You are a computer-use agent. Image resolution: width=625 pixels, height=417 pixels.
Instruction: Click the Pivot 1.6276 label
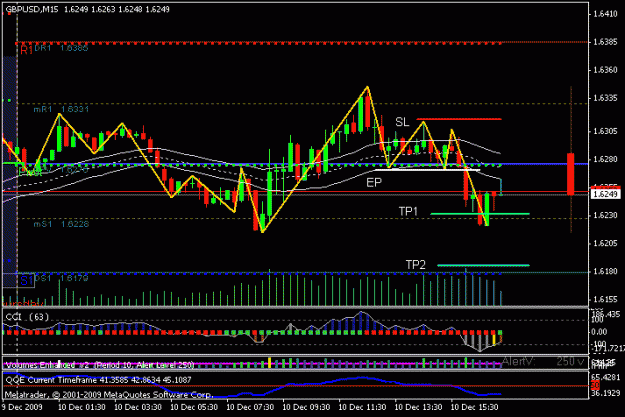(x=53, y=170)
